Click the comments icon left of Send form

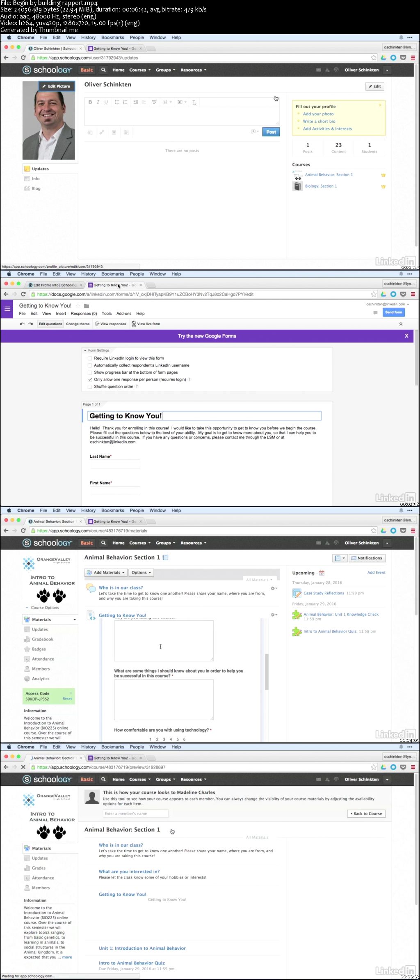tap(375, 312)
